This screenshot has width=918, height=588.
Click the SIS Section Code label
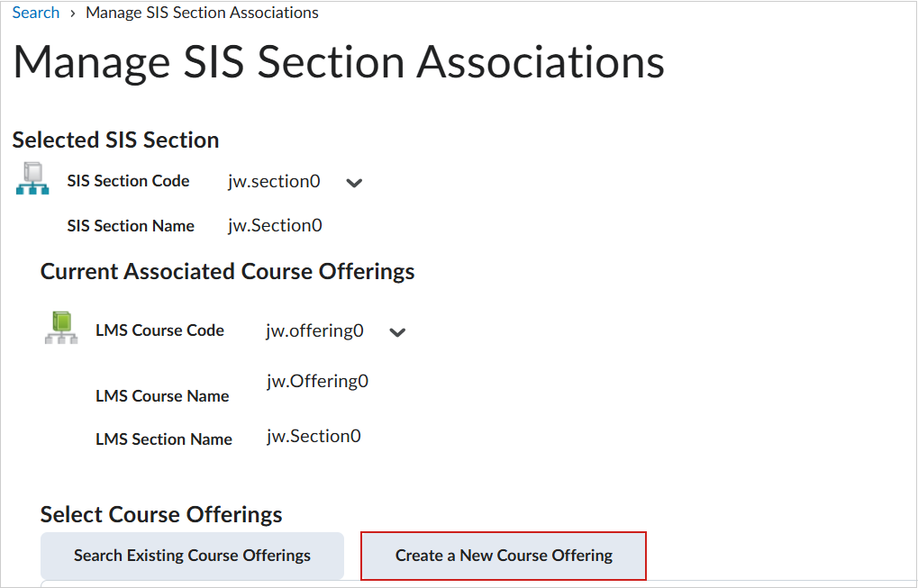[x=128, y=180]
